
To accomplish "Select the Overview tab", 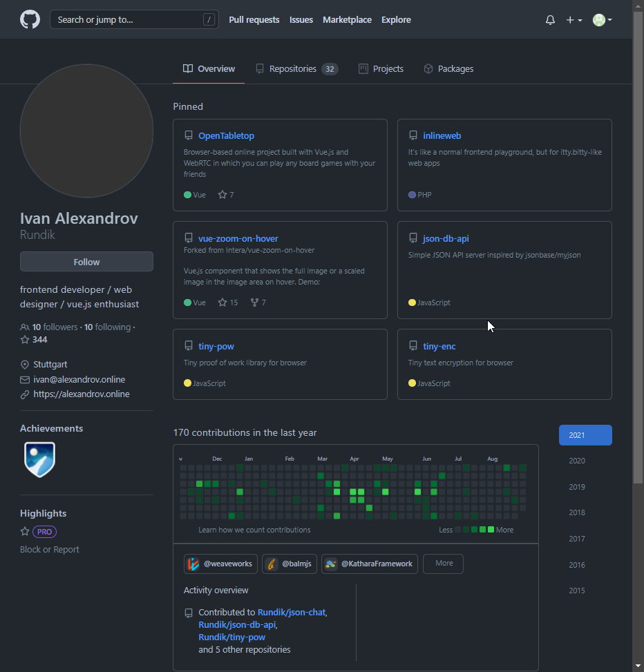I will [x=209, y=69].
